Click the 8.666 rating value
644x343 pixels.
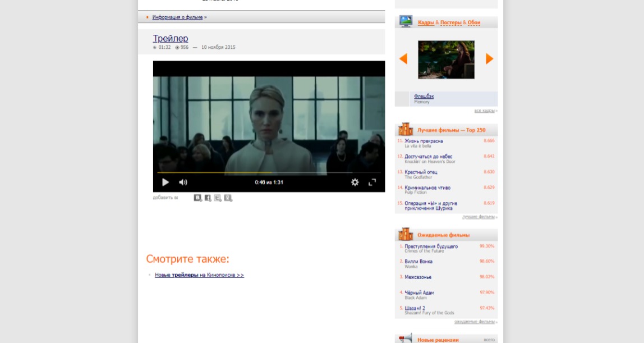(x=489, y=141)
